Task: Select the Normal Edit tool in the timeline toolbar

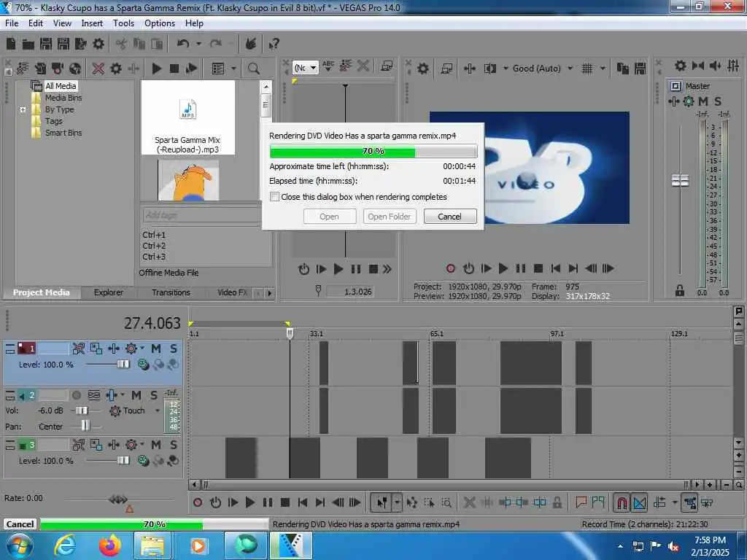Action: (x=382, y=502)
